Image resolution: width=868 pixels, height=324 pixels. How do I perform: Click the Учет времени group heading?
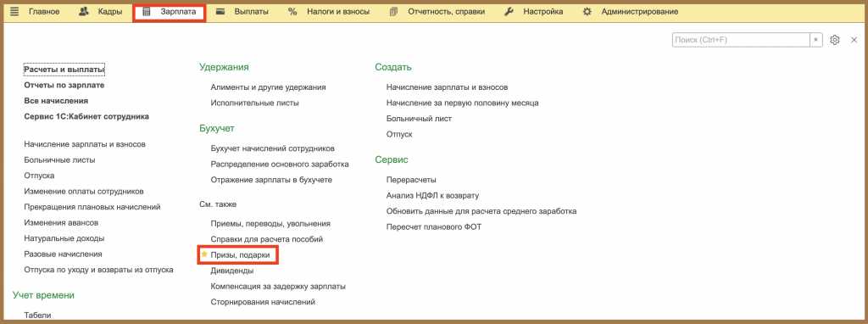43,295
